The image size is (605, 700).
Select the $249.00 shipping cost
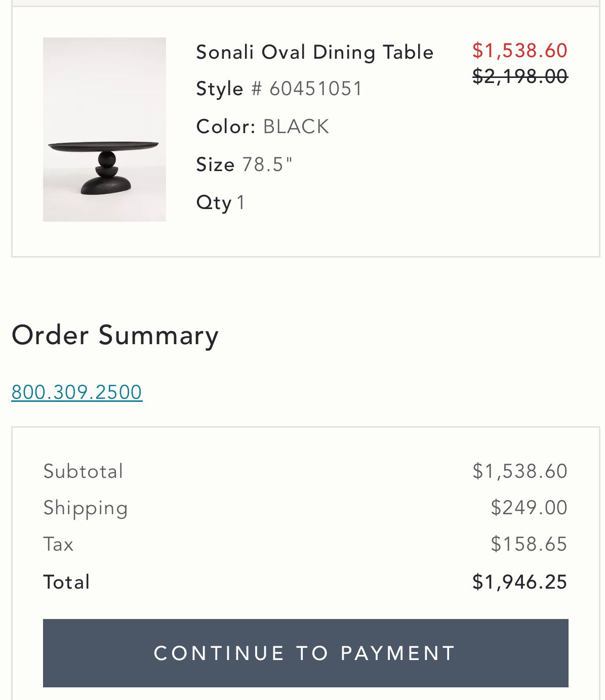pyautogui.click(x=529, y=508)
